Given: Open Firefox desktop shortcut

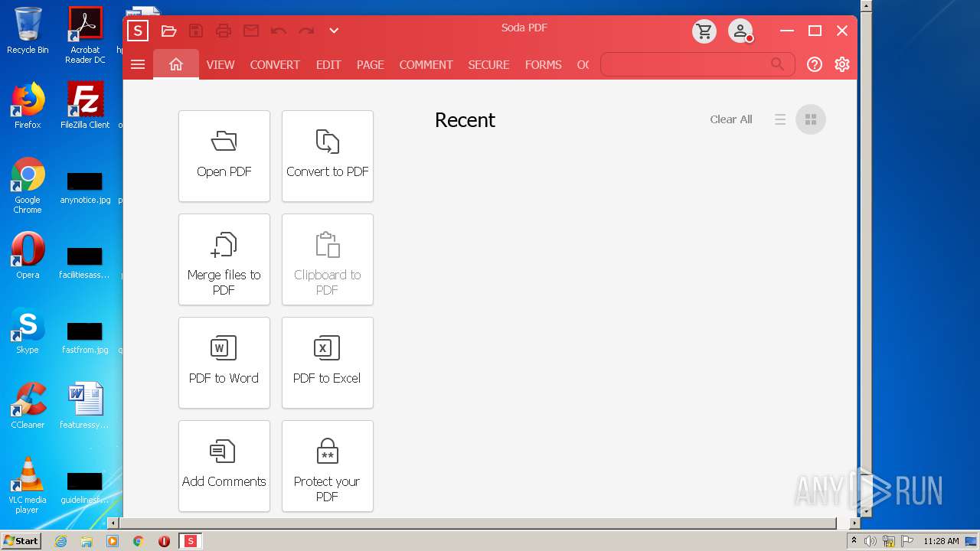Looking at the screenshot, I should (28, 106).
